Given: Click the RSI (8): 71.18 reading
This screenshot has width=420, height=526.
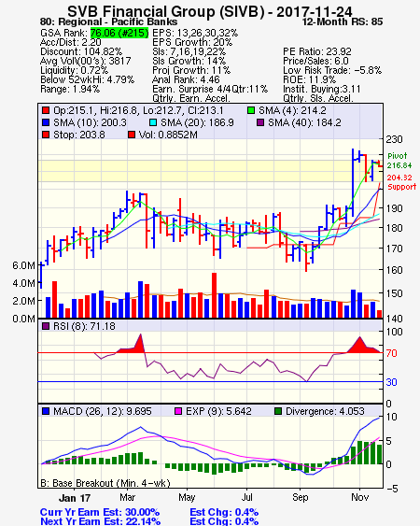Looking at the screenshot, I should (x=84, y=326).
